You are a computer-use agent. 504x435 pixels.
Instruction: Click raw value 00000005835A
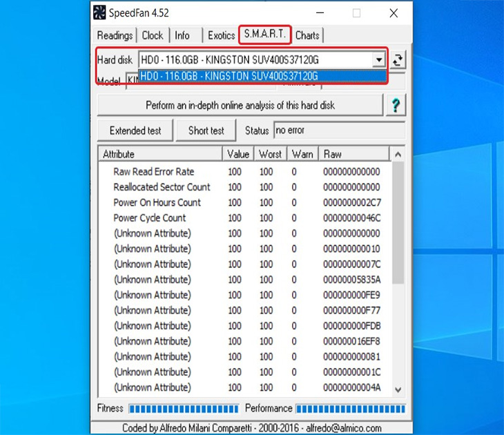[x=352, y=280]
